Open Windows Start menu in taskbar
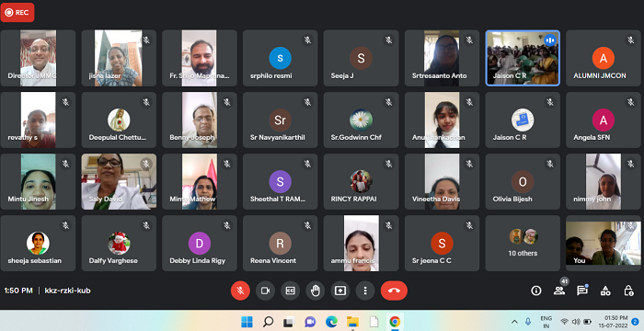Viewport: 644px width, 331px height. (247, 322)
